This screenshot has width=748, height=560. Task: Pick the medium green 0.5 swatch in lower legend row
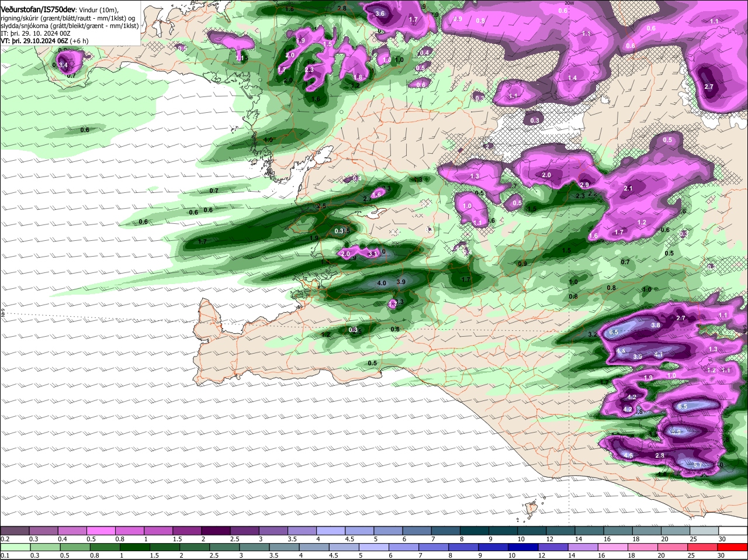(75, 547)
